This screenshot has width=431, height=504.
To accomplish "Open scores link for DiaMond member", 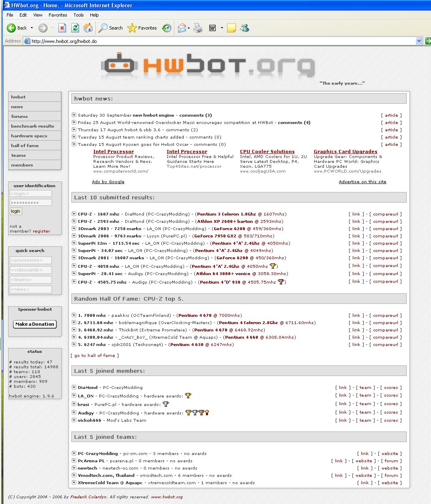I will [391, 388].
